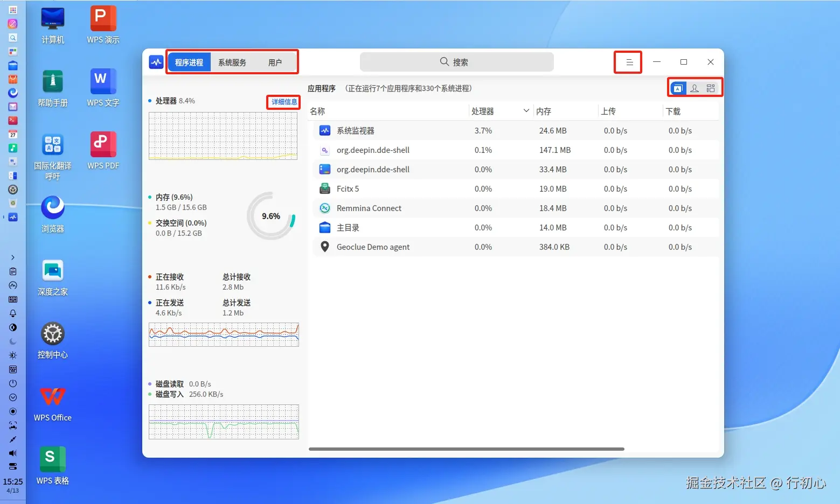Select the WPS 演示 desktop icon
Screen dimensions: 840x504
coord(103,26)
